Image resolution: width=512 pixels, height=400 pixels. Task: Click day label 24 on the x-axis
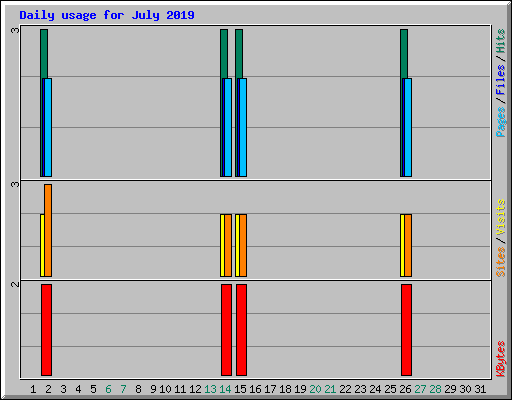coord(375,389)
